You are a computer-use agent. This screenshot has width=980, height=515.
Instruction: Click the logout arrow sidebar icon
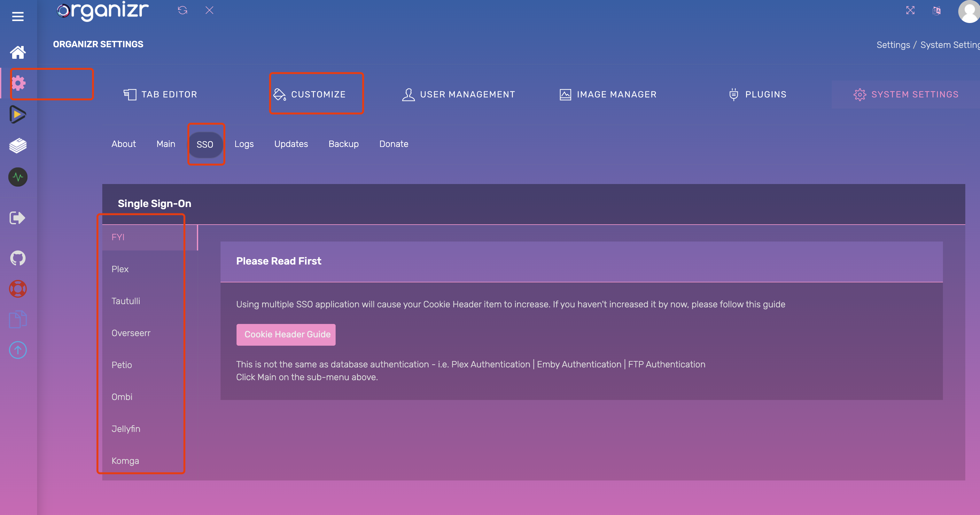18,218
